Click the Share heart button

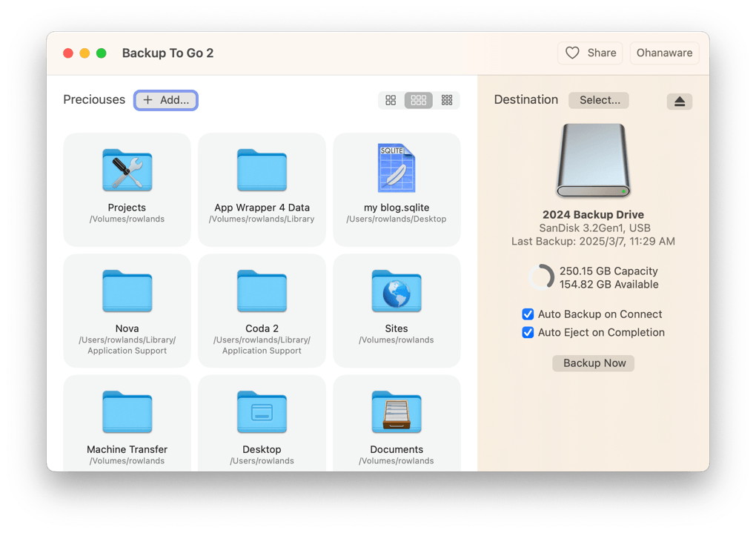[x=590, y=53]
